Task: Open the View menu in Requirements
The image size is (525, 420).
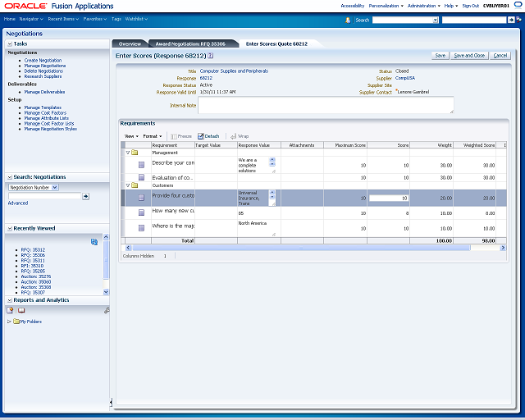Action: tap(131, 136)
